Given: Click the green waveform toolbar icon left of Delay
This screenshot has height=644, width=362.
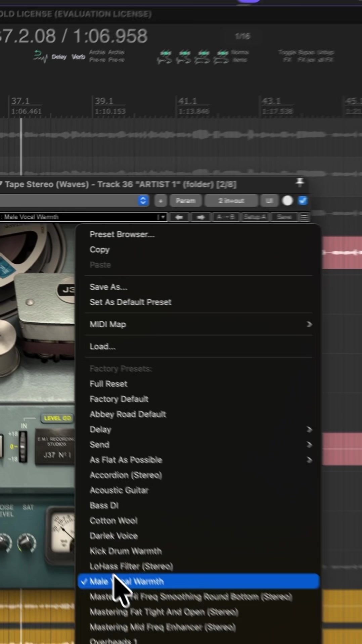Looking at the screenshot, I should coord(40,56).
